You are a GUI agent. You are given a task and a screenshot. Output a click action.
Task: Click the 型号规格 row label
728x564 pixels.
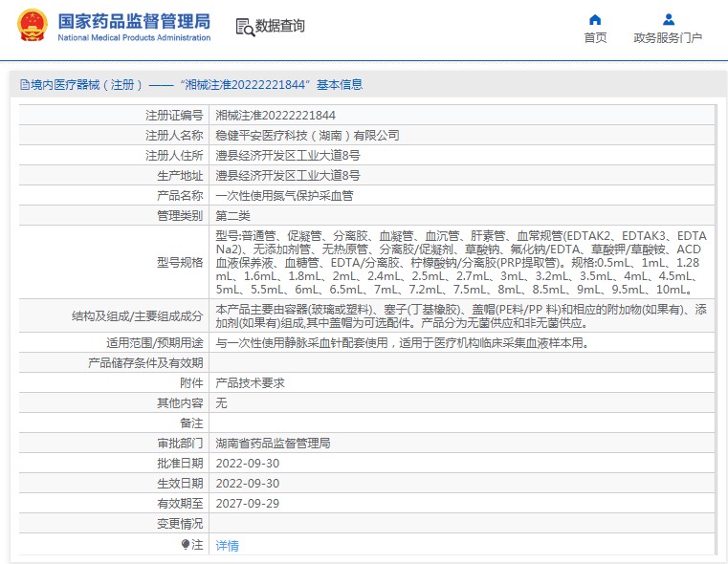(180, 263)
